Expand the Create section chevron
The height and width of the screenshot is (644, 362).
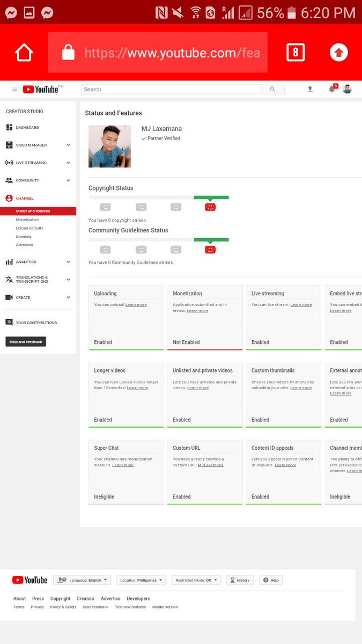pos(68,297)
